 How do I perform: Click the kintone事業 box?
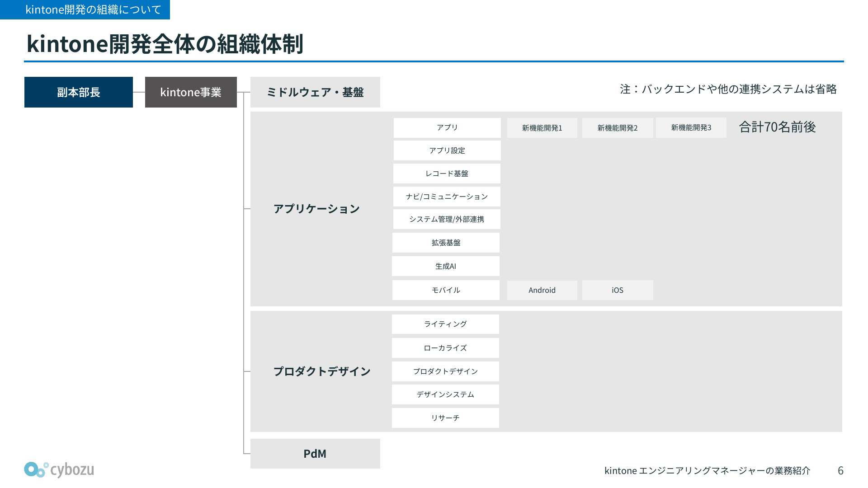coord(191,92)
